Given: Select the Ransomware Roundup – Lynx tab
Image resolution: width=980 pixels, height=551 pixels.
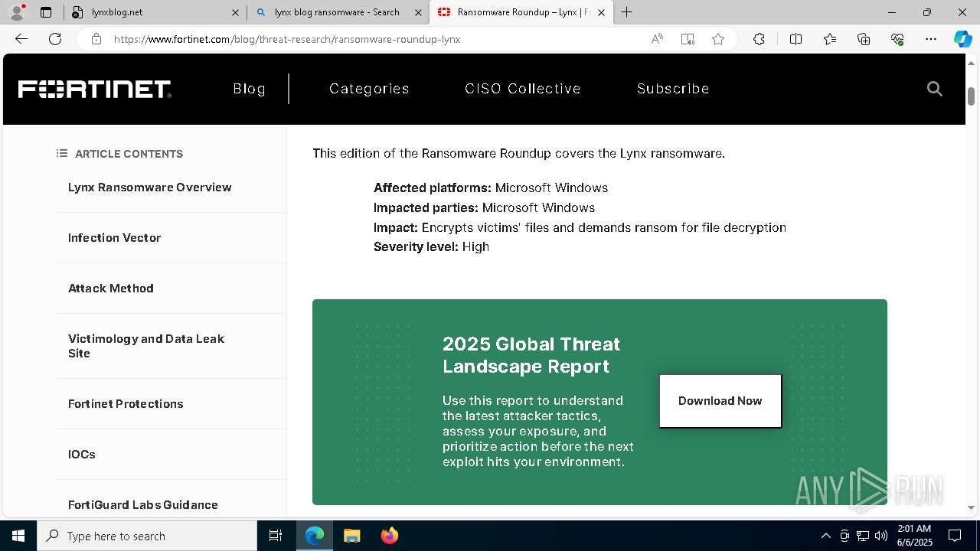Looking at the screenshot, I should [521, 12].
